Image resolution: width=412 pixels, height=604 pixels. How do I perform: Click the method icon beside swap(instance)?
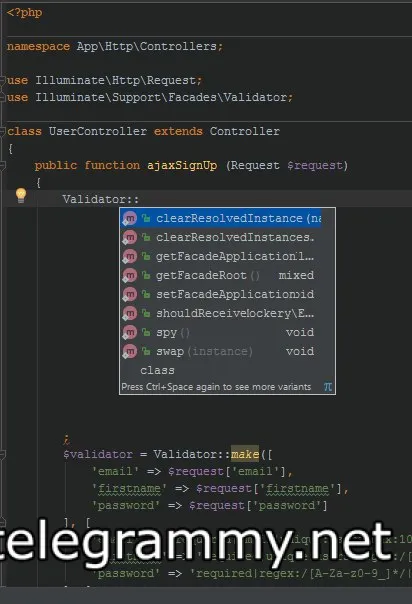[x=130, y=351]
